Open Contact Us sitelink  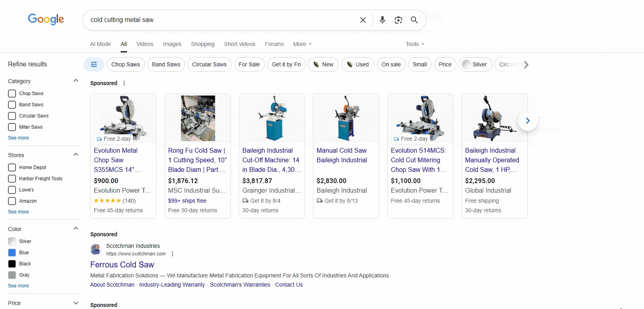click(x=289, y=285)
